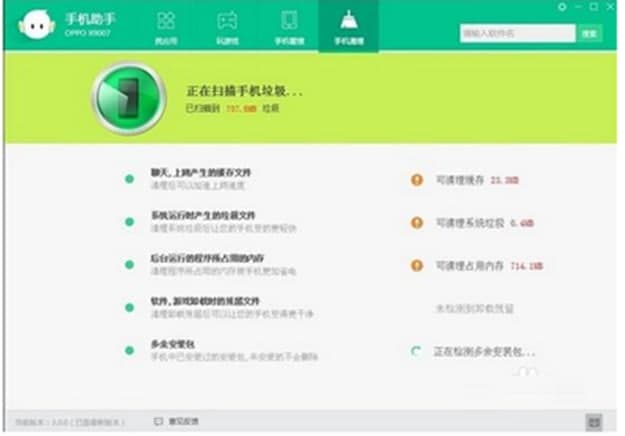The height and width of the screenshot is (436, 625).
Task: Open settings gear in title bar
Action: [562, 7]
